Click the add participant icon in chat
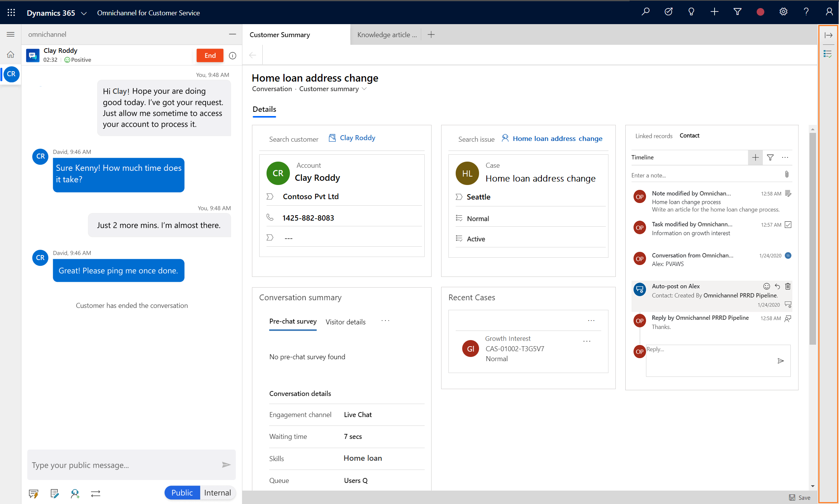Viewport: 839px width, 504px height. (x=75, y=493)
